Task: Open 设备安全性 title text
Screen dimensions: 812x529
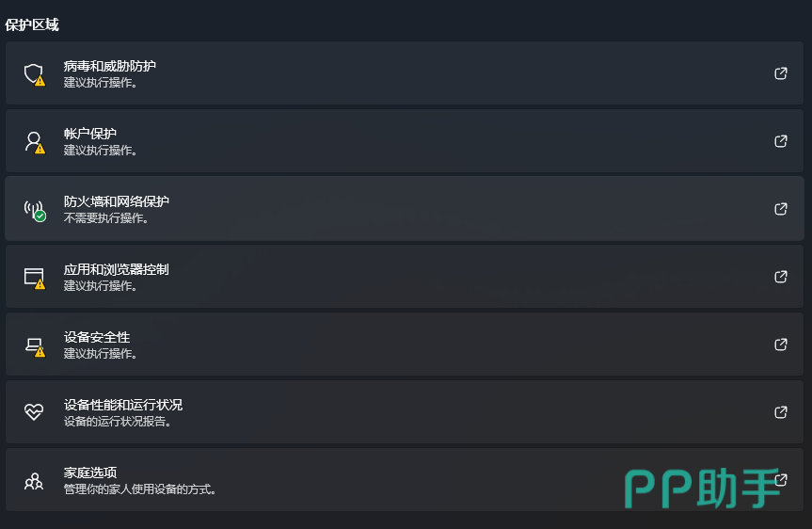Action: click(97, 337)
